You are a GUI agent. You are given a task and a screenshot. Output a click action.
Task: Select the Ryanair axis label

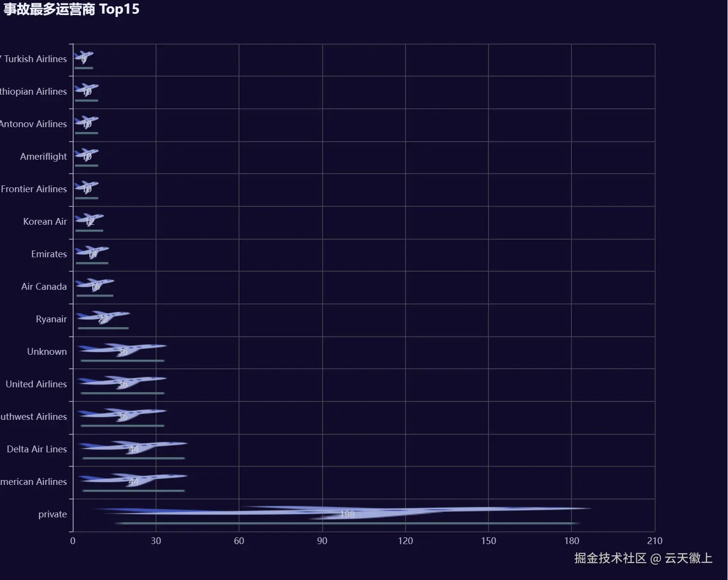pyautogui.click(x=51, y=319)
